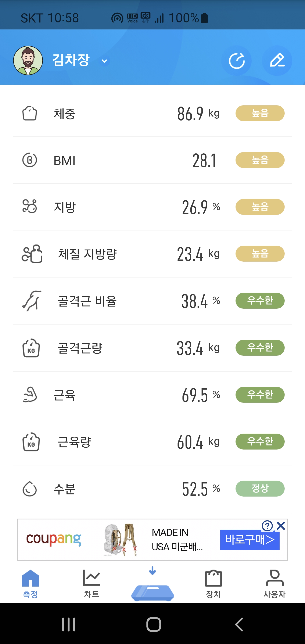Tap the pencil edit icon
Viewport: 305px width, 644px height.
pyautogui.click(x=277, y=61)
